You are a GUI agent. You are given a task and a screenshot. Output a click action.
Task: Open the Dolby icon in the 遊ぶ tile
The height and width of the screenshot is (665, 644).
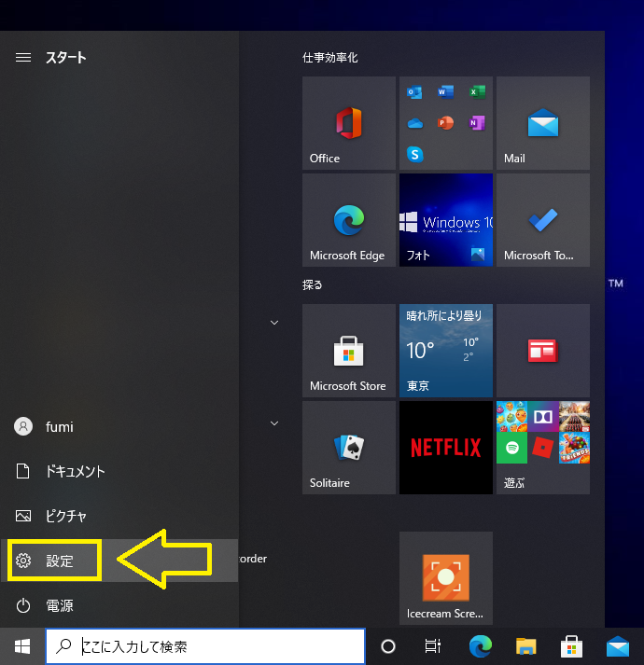coord(543,417)
